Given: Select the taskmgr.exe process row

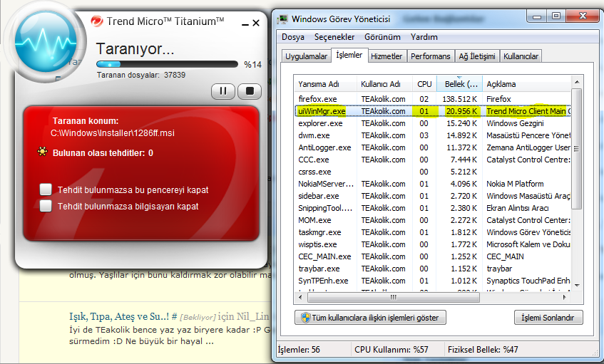Looking at the screenshot, I should [433, 232].
